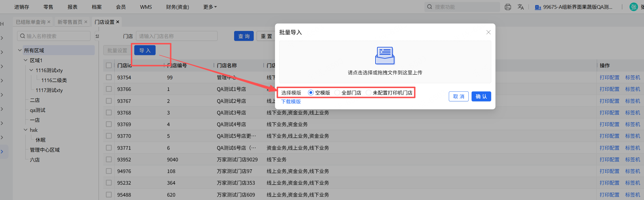
Task: Click 打印配置 for store 95488
Action: [609, 195]
